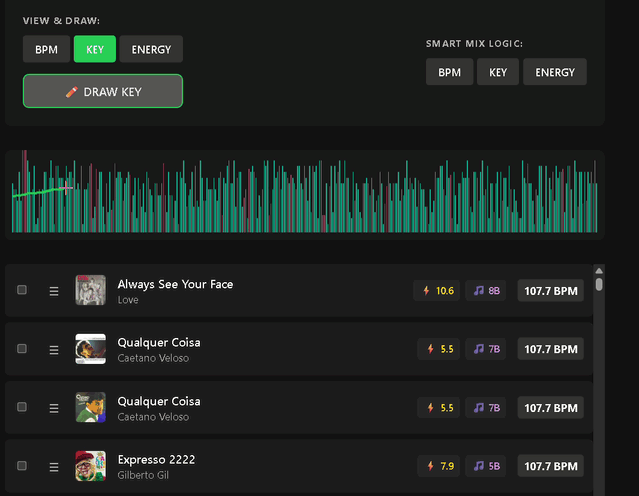Click the music note key badge 8B
The height and width of the screenshot is (496, 639).
487,291
